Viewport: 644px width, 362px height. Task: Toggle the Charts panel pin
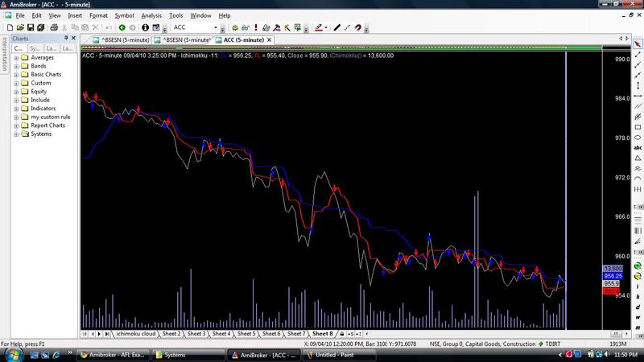tap(66, 38)
